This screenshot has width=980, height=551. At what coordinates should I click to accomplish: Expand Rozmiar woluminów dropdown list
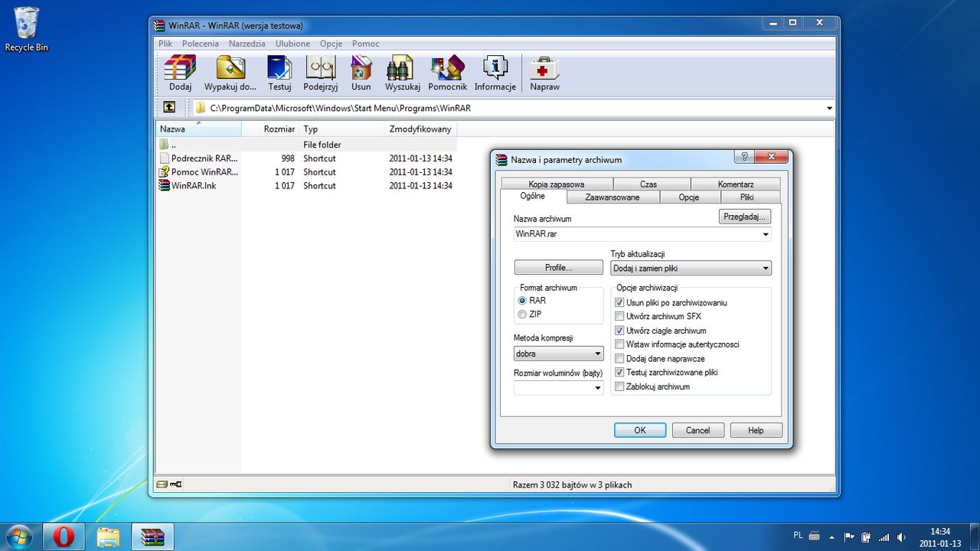tap(597, 389)
